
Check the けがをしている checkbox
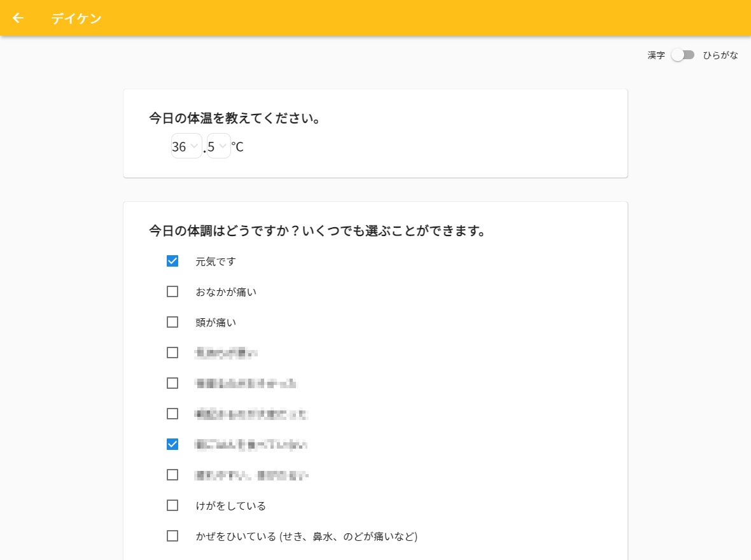(172, 505)
